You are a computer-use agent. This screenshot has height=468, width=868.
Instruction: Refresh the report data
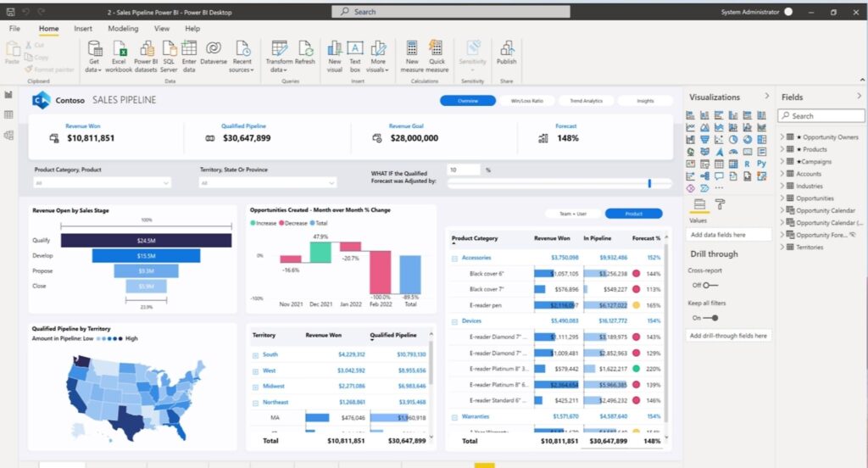304,53
